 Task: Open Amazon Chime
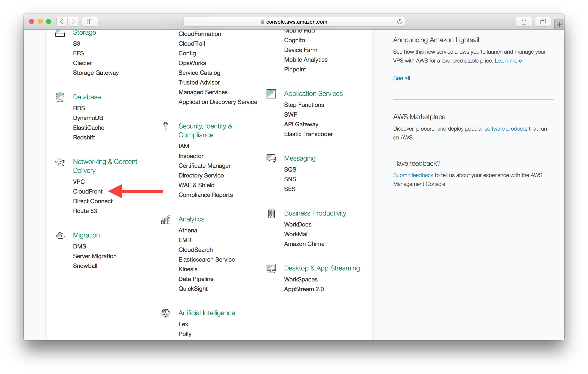[x=304, y=244]
